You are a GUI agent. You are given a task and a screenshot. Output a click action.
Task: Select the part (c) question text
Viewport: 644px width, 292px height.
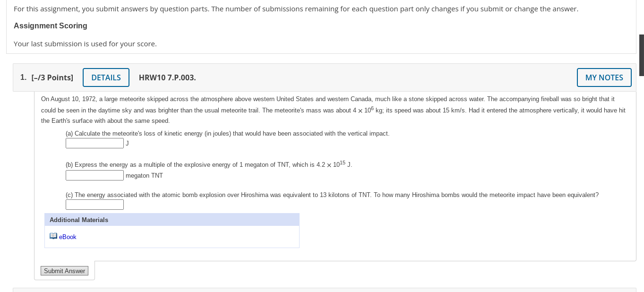(x=331, y=195)
